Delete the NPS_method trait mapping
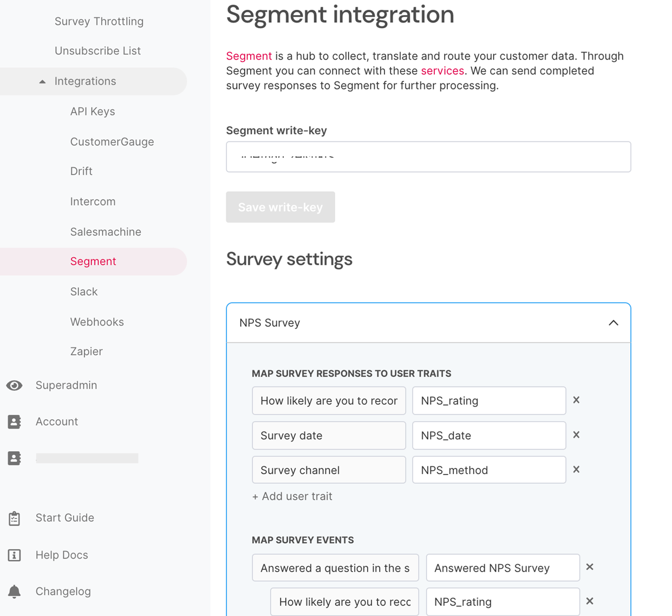Viewport: 672px width, 616px height. pyautogui.click(x=576, y=469)
